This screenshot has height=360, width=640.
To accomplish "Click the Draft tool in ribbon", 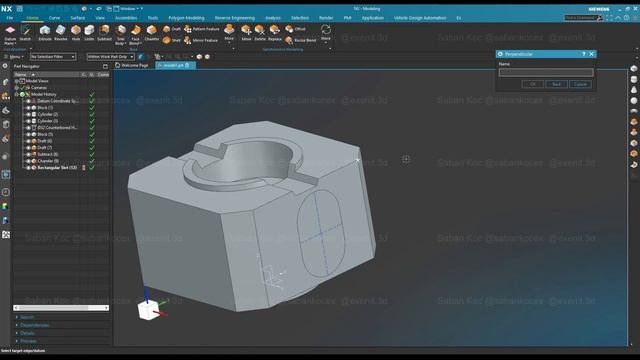I will pyautogui.click(x=172, y=29).
